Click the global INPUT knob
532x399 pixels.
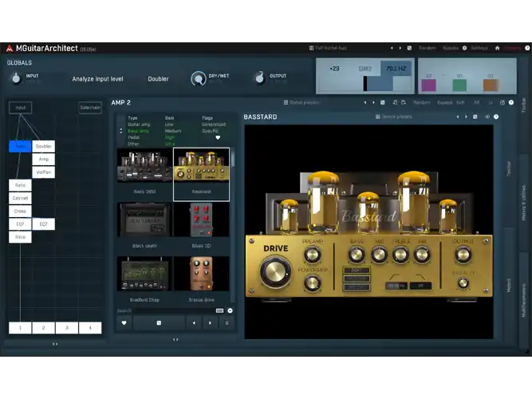point(16,78)
